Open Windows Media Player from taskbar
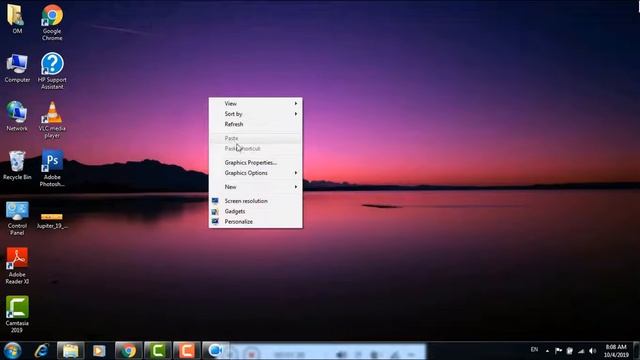 99,351
